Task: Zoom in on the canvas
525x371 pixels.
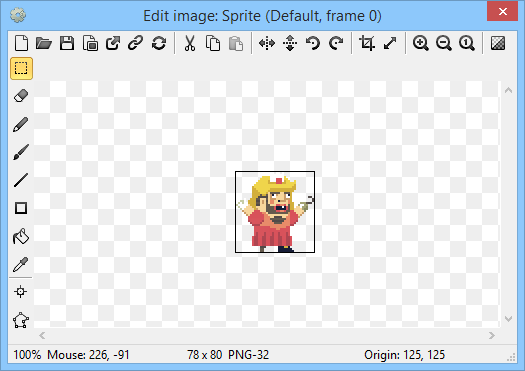Action: point(421,43)
